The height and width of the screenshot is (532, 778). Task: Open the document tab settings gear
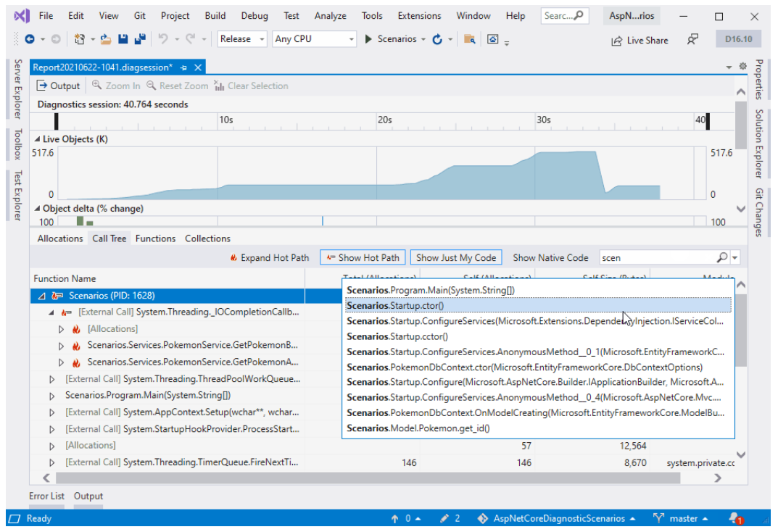742,66
